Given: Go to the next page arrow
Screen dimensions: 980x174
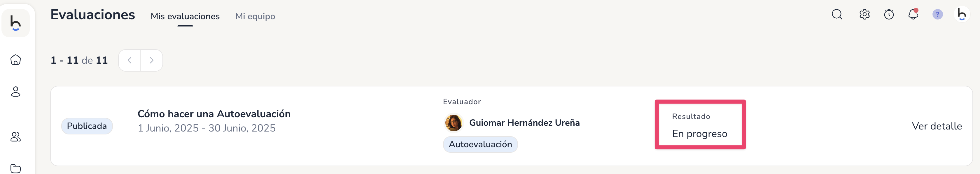Looking at the screenshot, I should 151,60.
